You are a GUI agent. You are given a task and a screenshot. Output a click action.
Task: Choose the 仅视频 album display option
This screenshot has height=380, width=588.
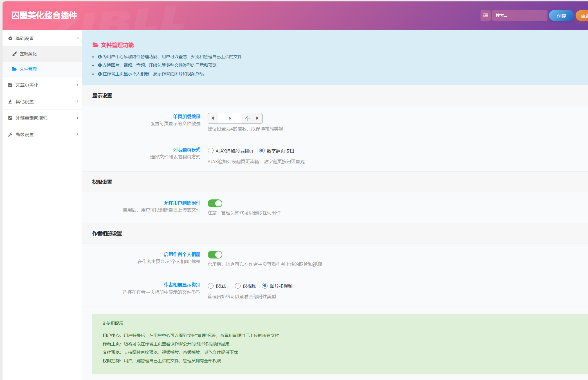pyautogui.click(x=238, y=286)
